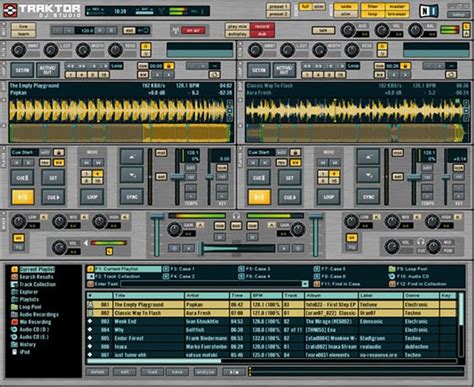The height and width of the screenshot is (387, 474).
Task: Click right deck tempo bend down arrow
Action: click(368, 175)
